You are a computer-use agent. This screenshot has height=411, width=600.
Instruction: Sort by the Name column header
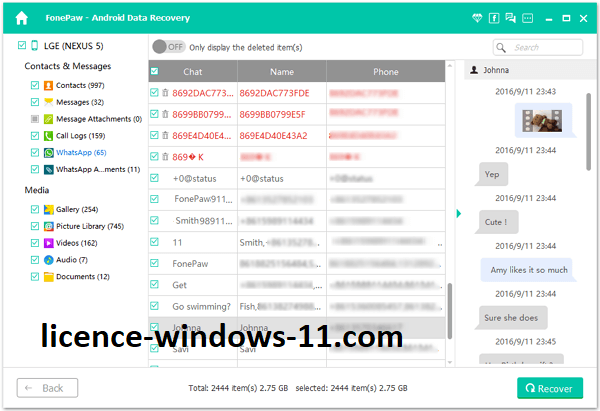click(x=281, y=72)
